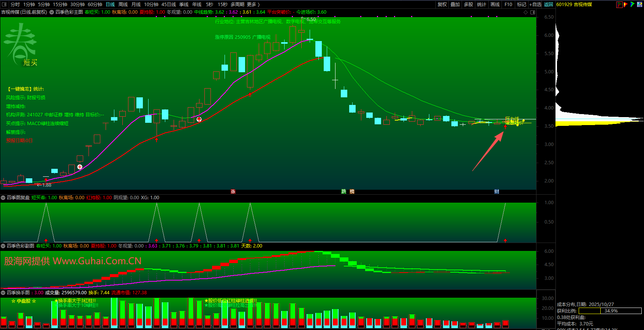Viewport: 644px width, 330px height.
Task: Click the 榜 event marker below the chart
Action: 352,192
